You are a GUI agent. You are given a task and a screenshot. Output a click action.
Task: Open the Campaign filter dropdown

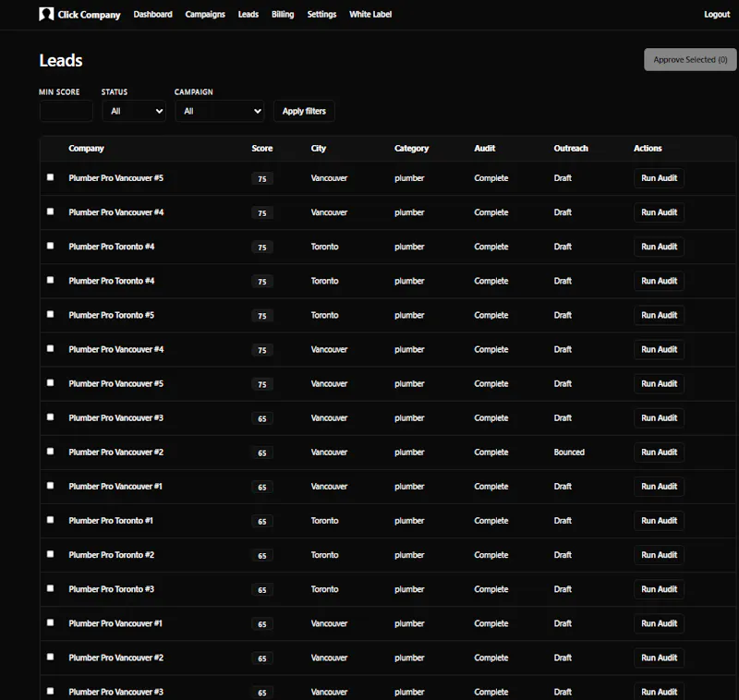[220, 111]
